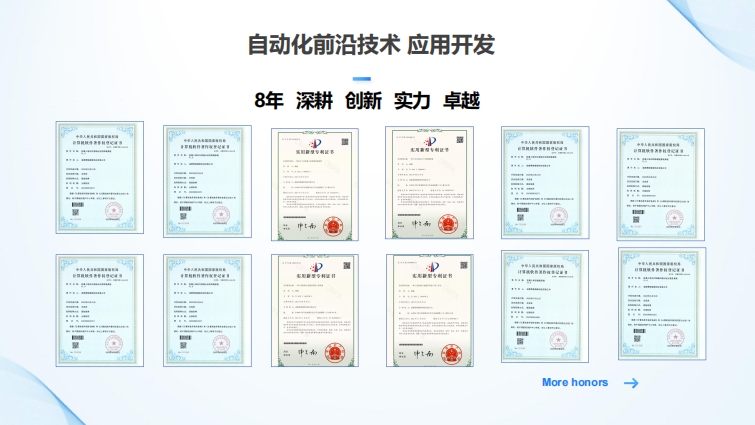Open the first certificate in the top row
Image resolution: width=755 pixels, height=425 pixels.
pyautogui.click(x=99, y=178)
